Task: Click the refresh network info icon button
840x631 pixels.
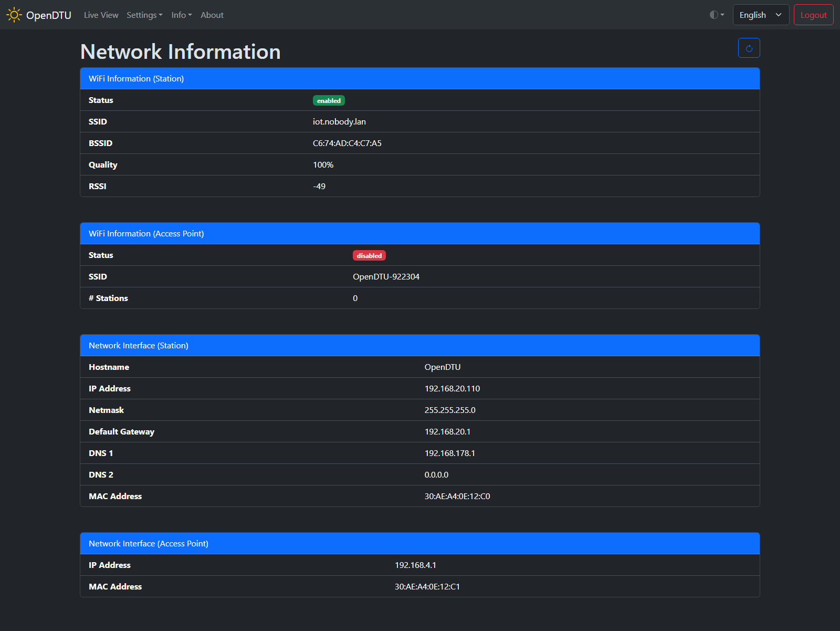Action: [749, 48]
